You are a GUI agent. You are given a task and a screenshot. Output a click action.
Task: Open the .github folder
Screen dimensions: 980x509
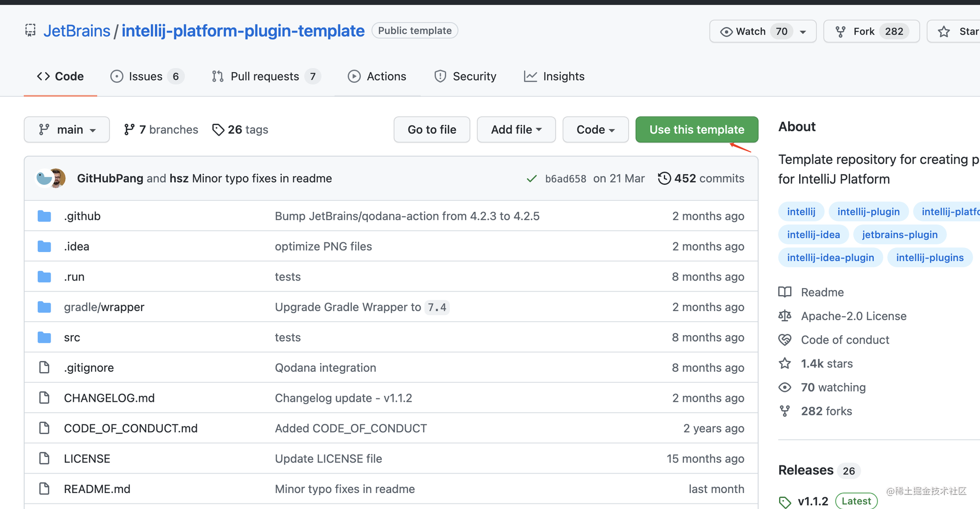[x=82, y=216]
